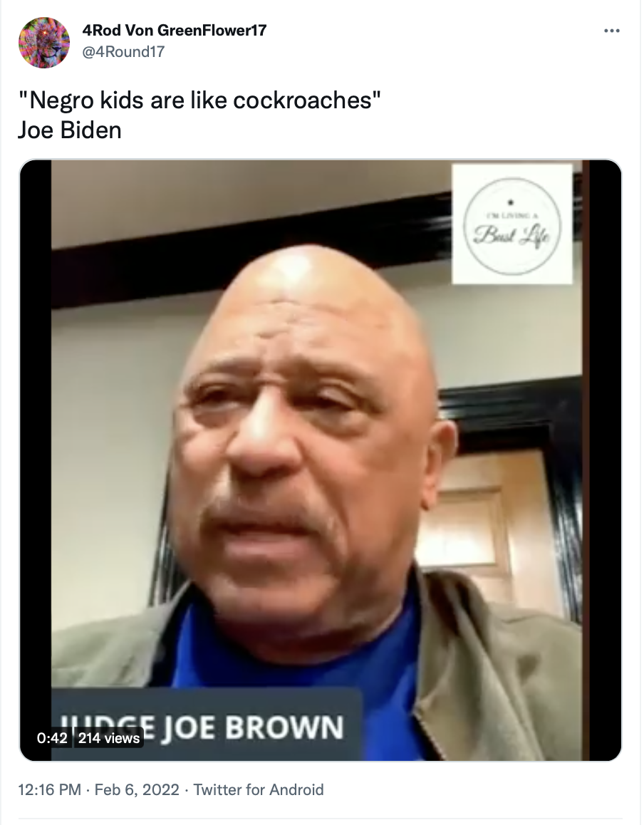The width and height of the screenshot is (644, 825).
Task: Click the JOE BROWN caption banner
Action: click(x=208, y=723)
